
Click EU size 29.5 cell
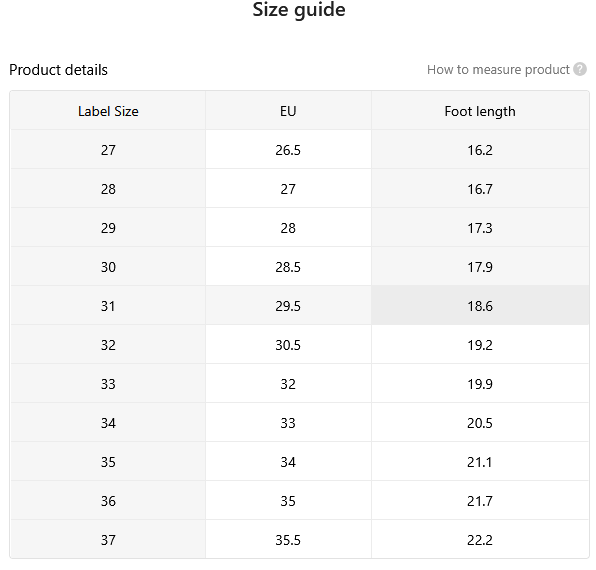pyautogui.click(x=288, y=306)
